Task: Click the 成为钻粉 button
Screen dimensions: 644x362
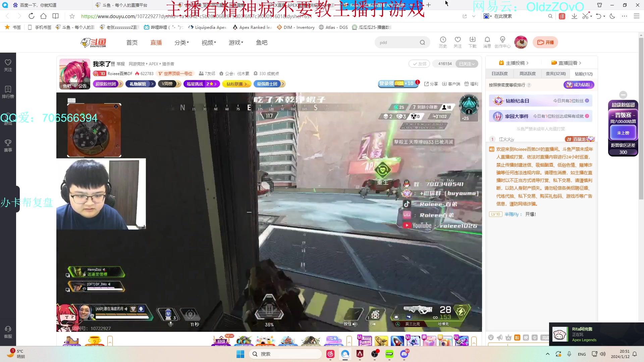Action: click(579, 85)
